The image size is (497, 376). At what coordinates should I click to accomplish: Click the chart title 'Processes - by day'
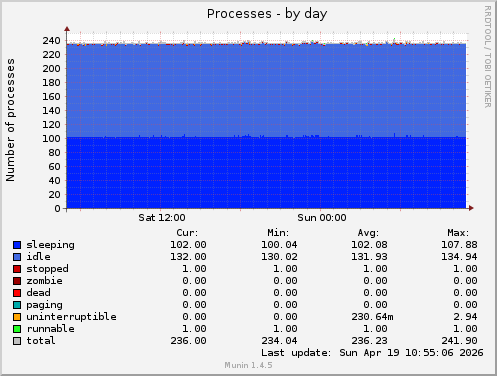(x=267, y=14)
